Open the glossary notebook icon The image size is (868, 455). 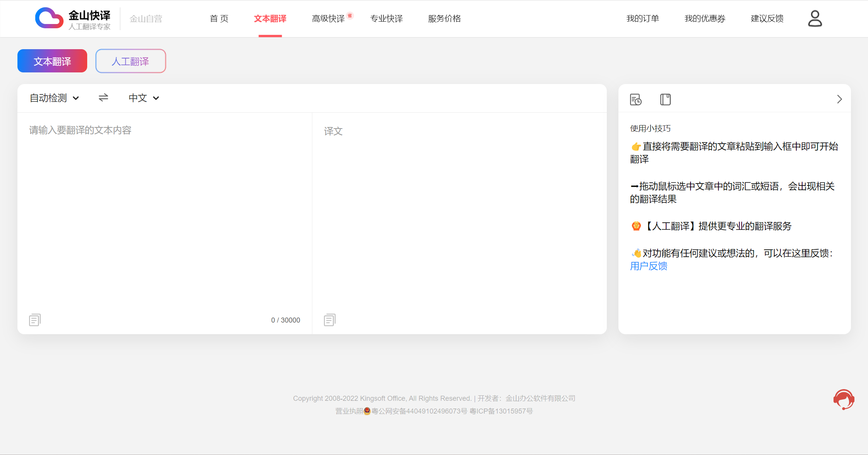coord(665,100)
